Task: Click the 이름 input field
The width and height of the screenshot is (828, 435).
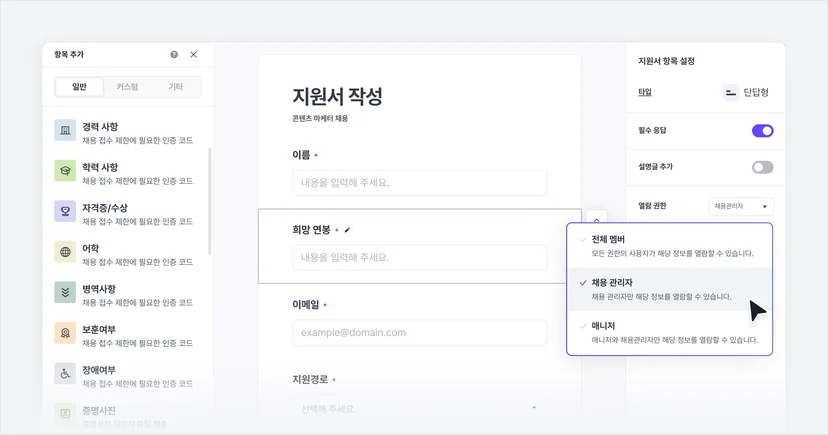Action: pyautogui.click(x=420, y=183)
